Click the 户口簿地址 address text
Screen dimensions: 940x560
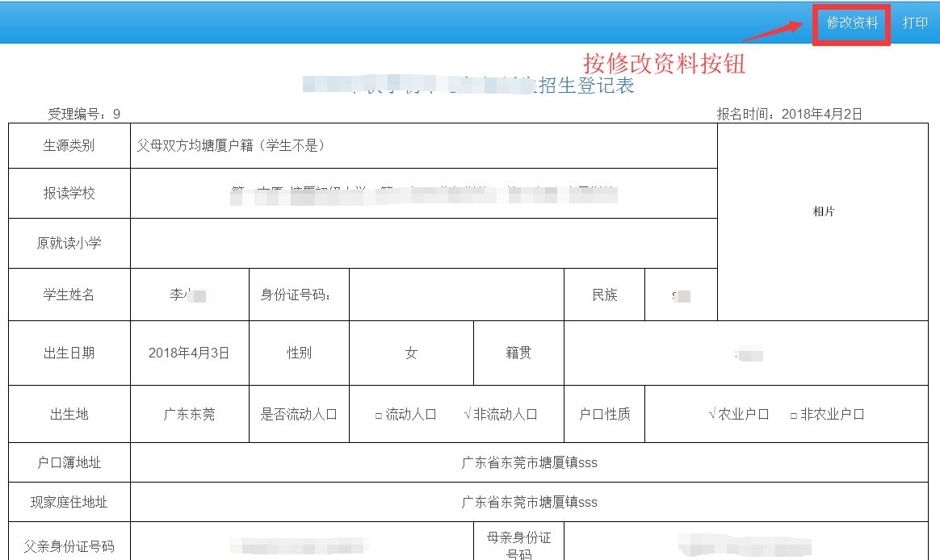click(529, 463)
